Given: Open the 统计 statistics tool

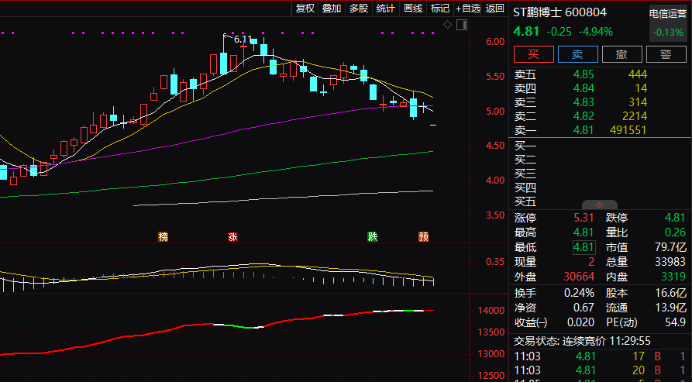Looking at the screenshot, I should tap(385, 8).
